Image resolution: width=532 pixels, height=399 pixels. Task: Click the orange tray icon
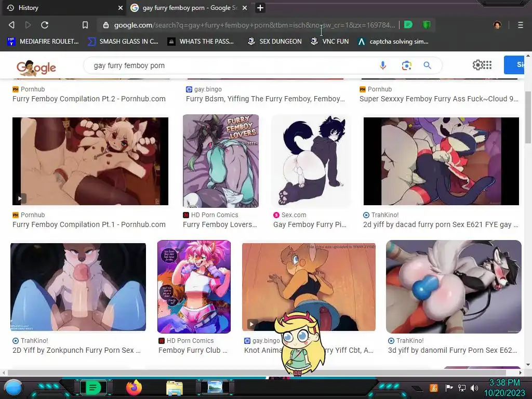point(434,388)
